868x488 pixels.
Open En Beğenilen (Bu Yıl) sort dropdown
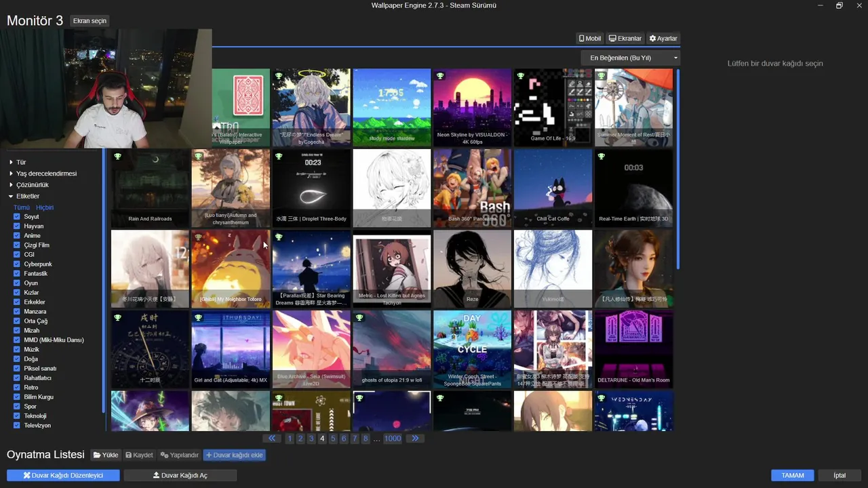click(x=631, y=58)
